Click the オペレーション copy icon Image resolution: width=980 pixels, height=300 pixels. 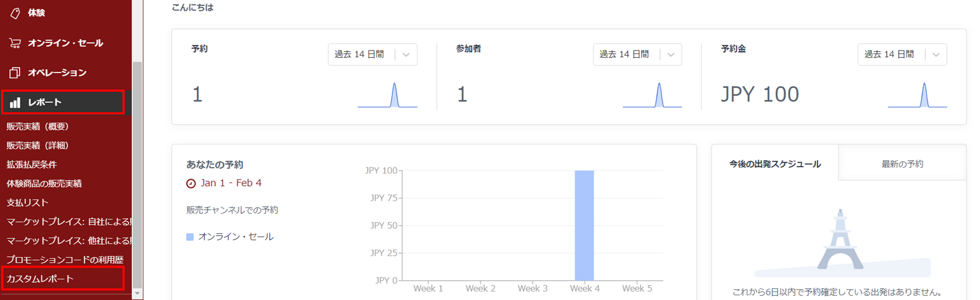tap(15, 73)
